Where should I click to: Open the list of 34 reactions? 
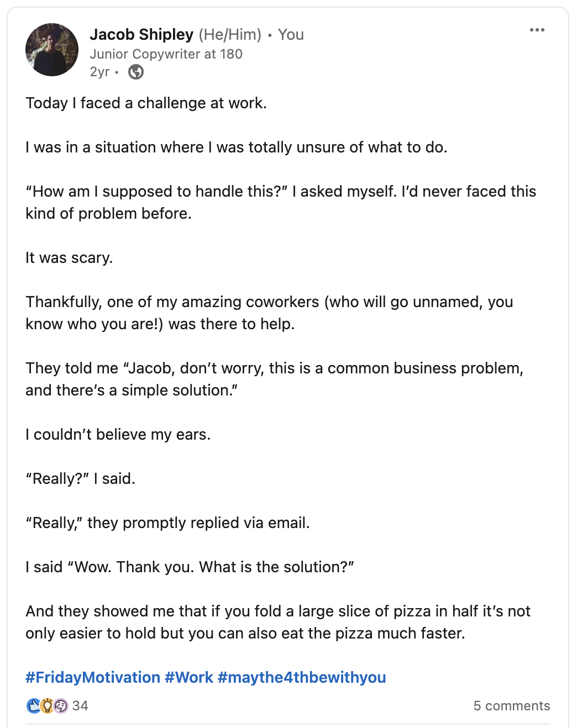tap(80, 705)
